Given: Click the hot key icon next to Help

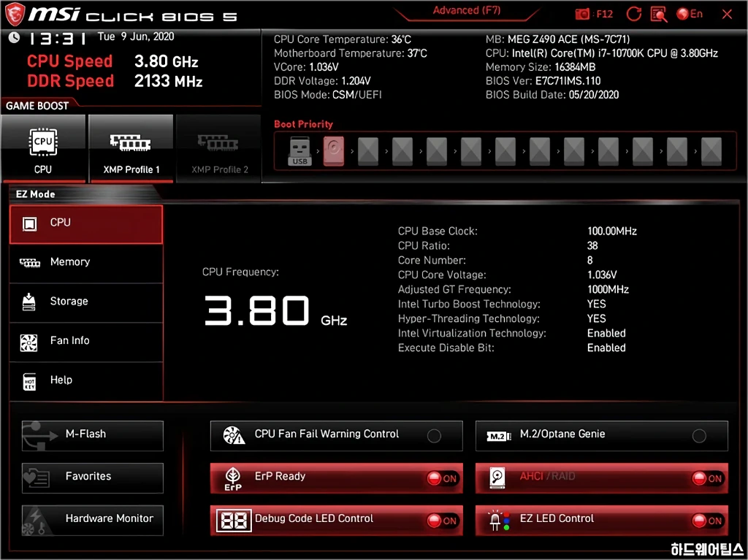Looking at the screenshot, I should click(29, 382).
